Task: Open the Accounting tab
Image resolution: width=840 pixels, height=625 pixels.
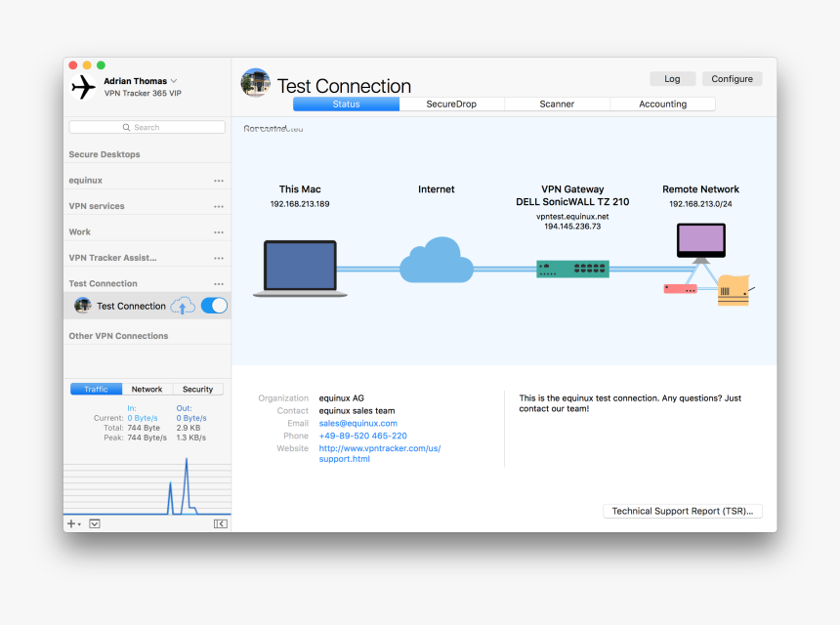Action: click(x=662, y=104)
